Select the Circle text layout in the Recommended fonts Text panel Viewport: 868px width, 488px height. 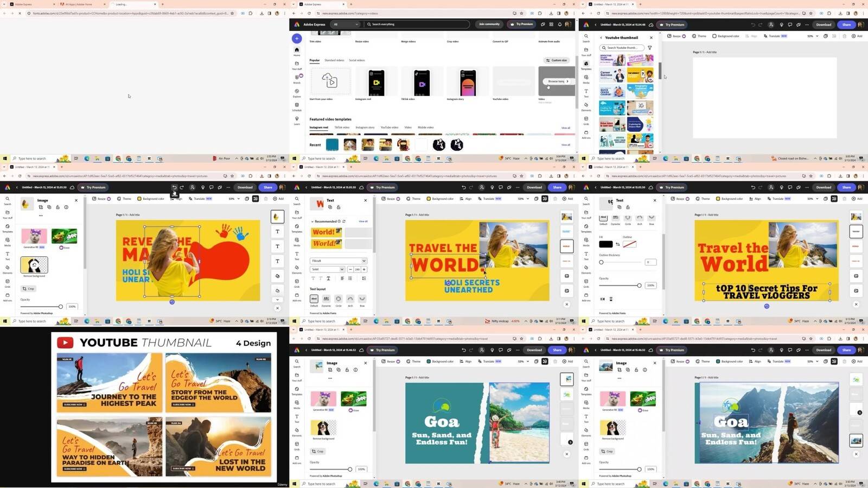click(x=338, y=300)
